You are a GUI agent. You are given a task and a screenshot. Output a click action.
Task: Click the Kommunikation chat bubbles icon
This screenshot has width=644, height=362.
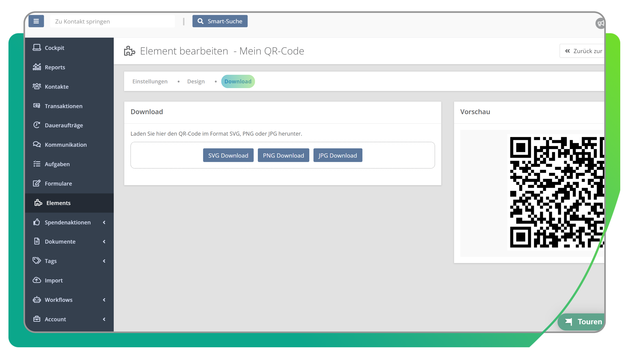tap(37, 144)
